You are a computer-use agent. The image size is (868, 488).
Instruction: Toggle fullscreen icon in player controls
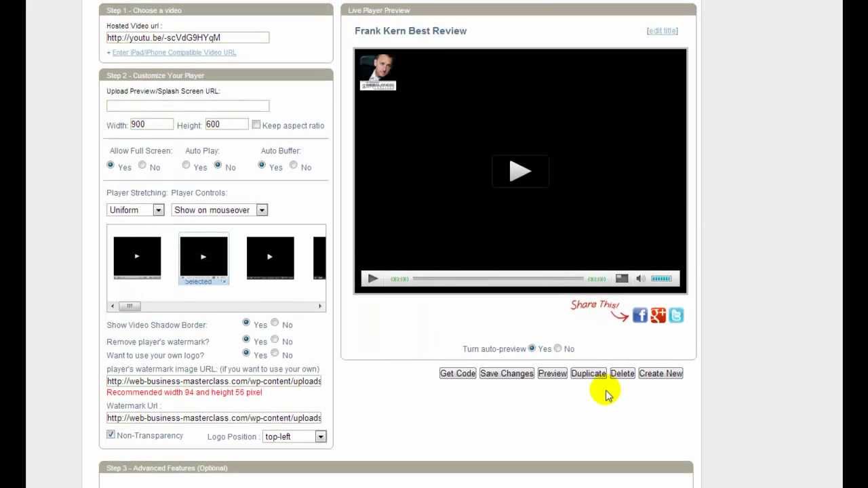[x=622, y=279]
